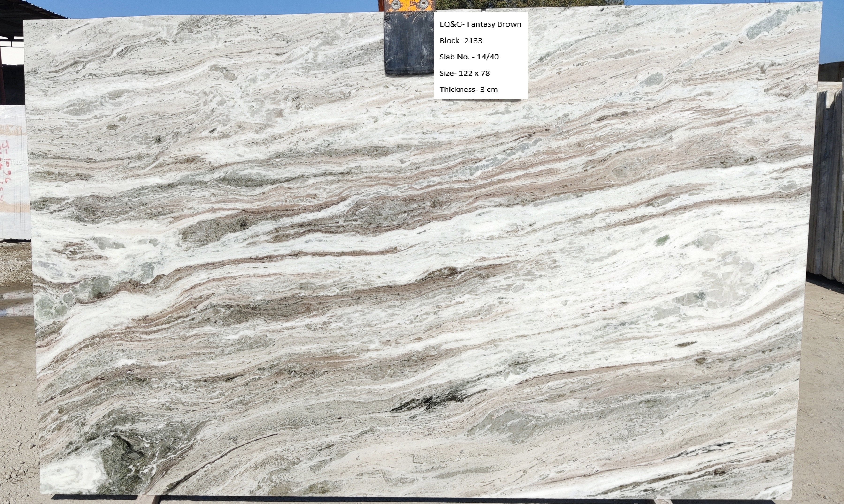Viewport: 844px width, 504px height.
Task: Click the left bolt on orange clamp
Action: pos(396,4)
